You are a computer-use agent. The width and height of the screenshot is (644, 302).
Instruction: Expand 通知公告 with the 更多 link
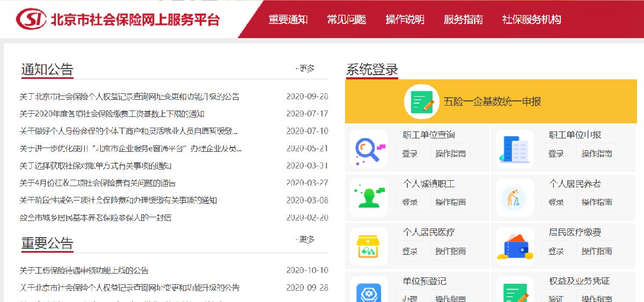pyautogui.click(x=306, y=69)
